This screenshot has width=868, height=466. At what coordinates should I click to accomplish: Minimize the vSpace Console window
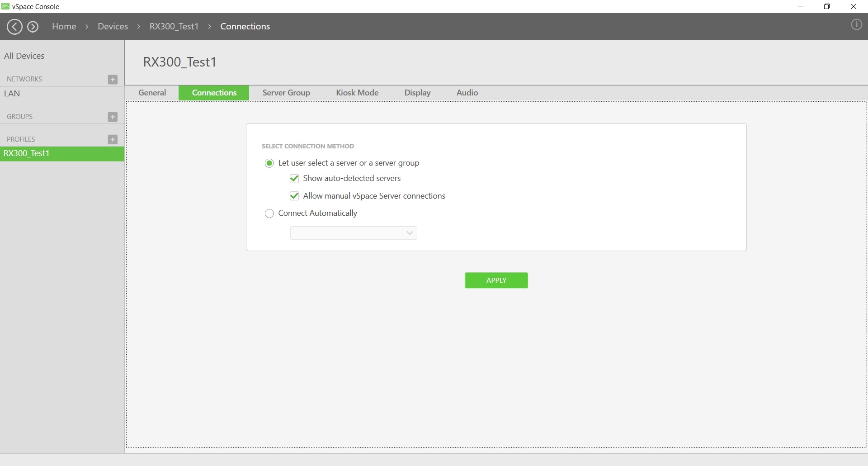(x=801, y=6)
